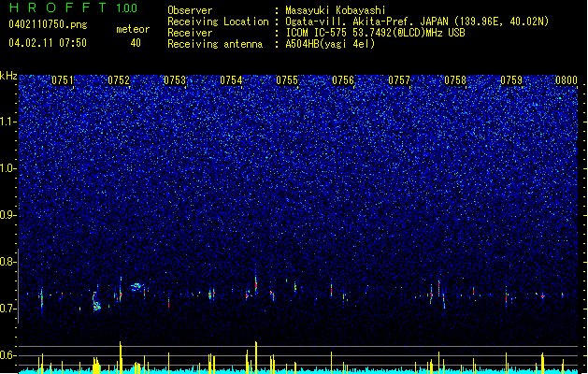
Task: Select the 0758 time marker
Action: (x=455, y=80)
